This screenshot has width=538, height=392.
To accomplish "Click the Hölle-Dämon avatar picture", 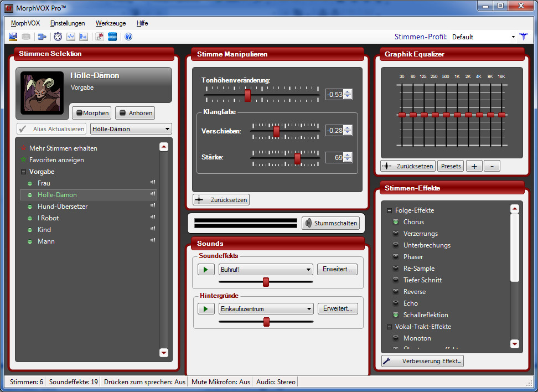I will pos(42,93).
